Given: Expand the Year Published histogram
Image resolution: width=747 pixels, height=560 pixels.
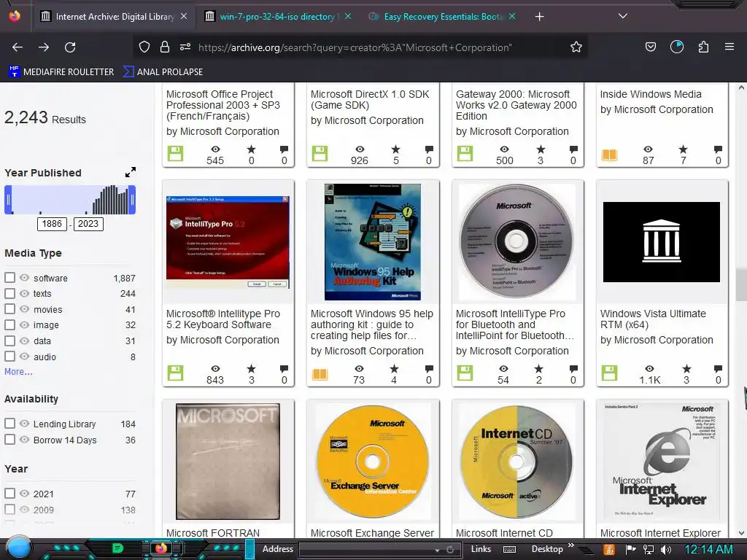Looking at the screenshot, I should (131, 172).
